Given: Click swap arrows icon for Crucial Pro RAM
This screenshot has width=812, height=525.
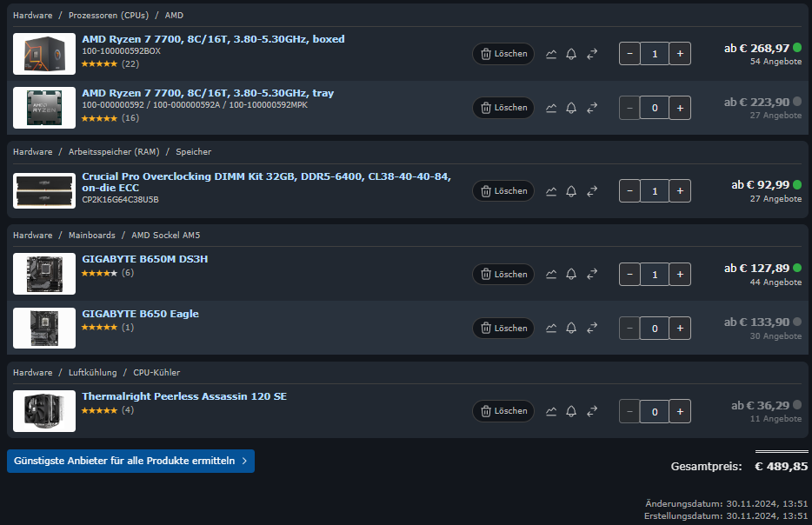Looking at the screenshot, I should pyautogui.click(x=592, y=191).
